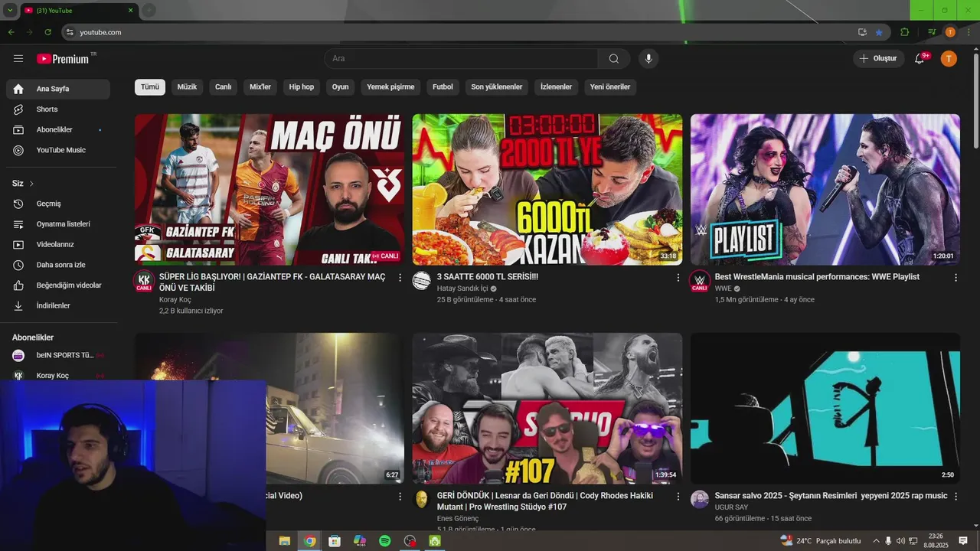Click the Hatay Sandık İçi channel name
The image size is (980, 551).
[x=462, y=289]
